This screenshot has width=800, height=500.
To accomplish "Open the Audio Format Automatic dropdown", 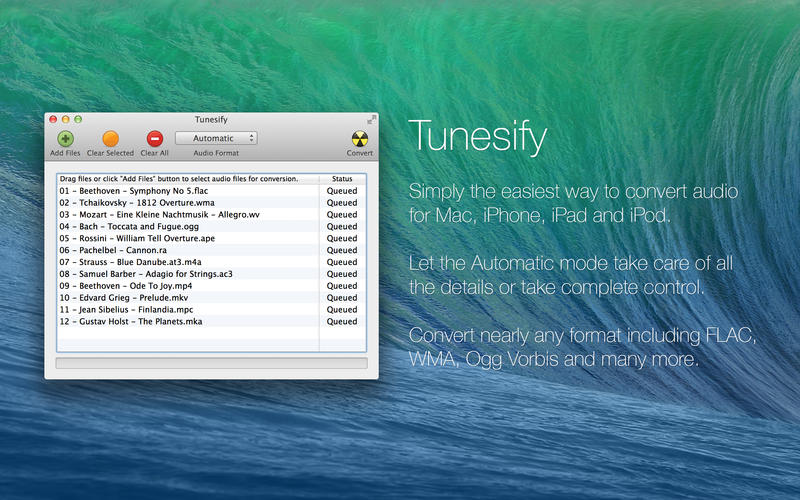I will [216, 138].
